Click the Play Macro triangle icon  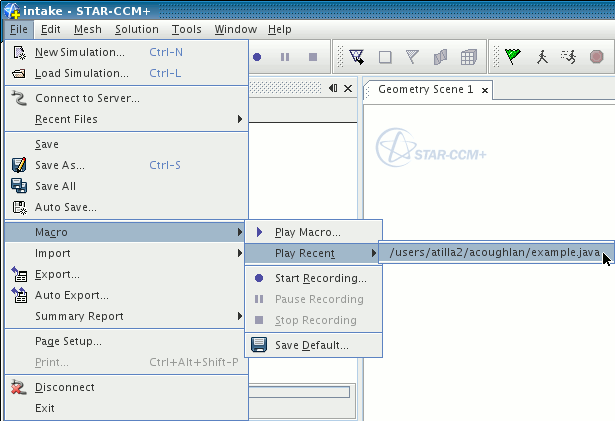coord(259,232)
